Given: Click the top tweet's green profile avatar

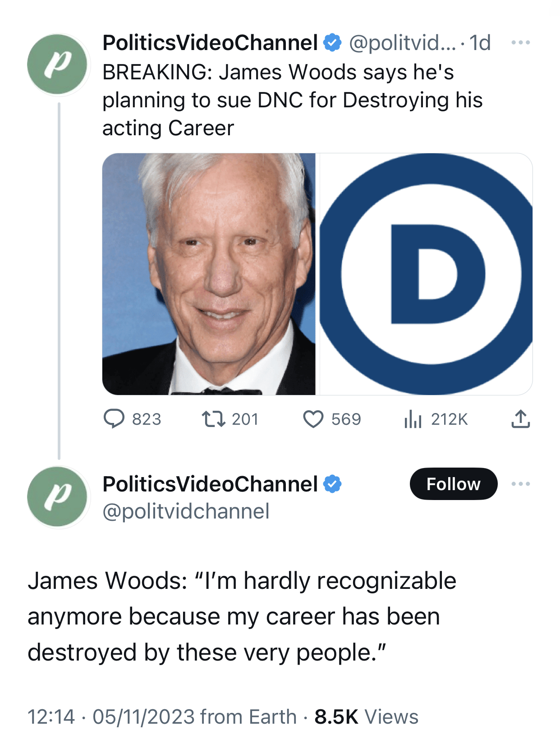Looking at the screenshot, I should [x=57, y=64].
